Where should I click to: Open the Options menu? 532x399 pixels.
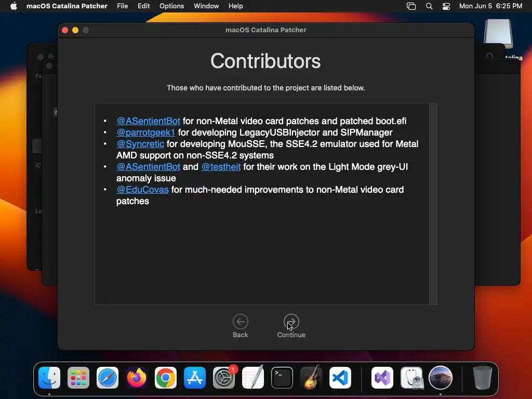pos(171,6)
